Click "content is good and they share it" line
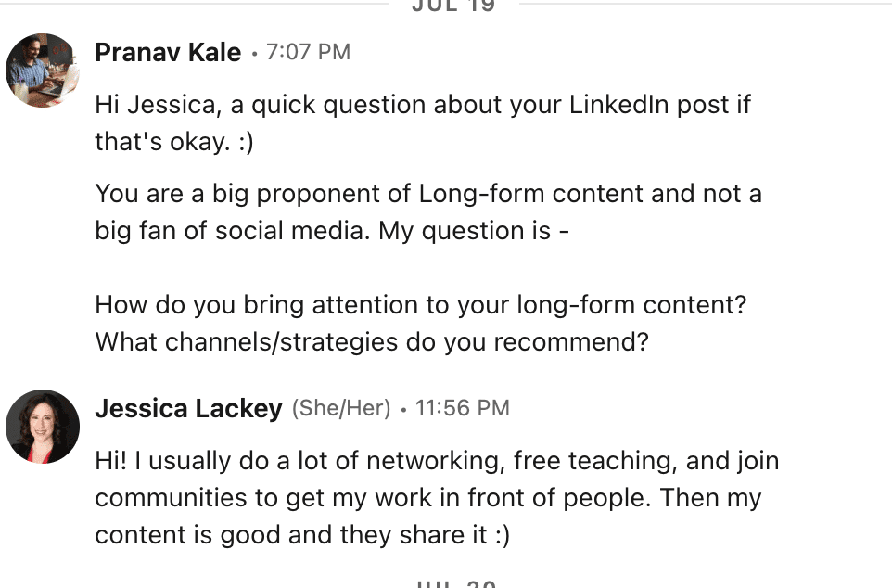The height and width of the screenshot is (588, 892). coord(302,535)
